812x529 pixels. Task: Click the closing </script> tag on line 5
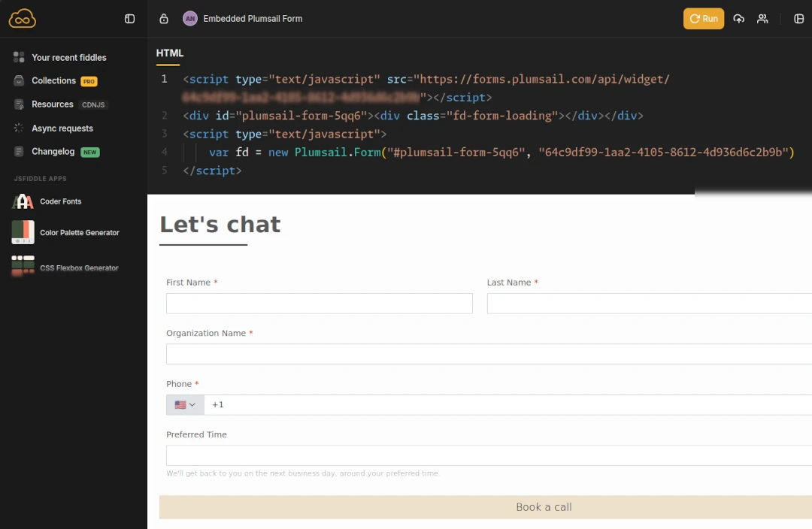tap(212, 171)
